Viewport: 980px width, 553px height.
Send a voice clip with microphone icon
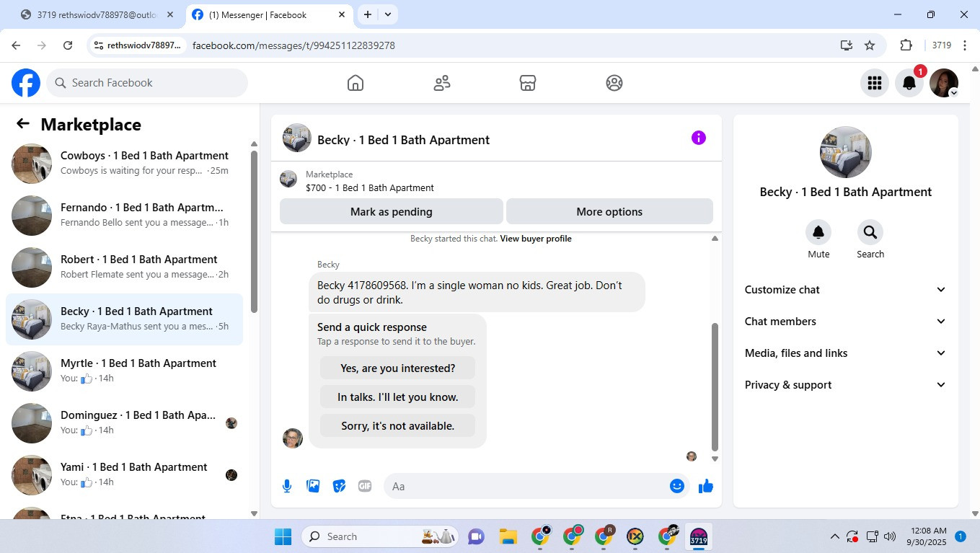tap(287, 486)
